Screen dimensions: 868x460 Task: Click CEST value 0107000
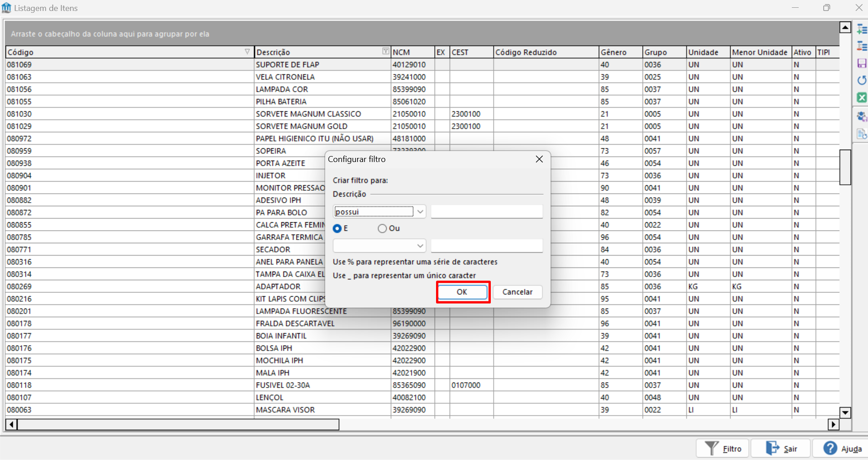pos(471,385)
